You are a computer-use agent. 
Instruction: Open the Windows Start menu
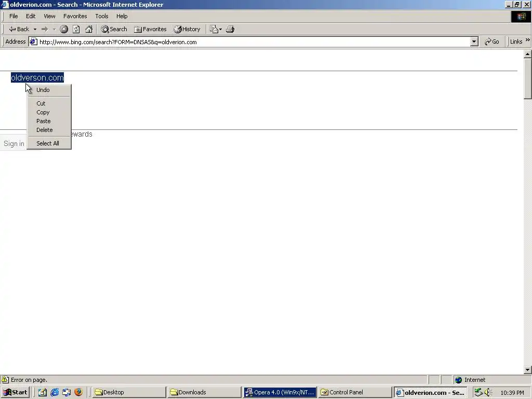(16, 392)
